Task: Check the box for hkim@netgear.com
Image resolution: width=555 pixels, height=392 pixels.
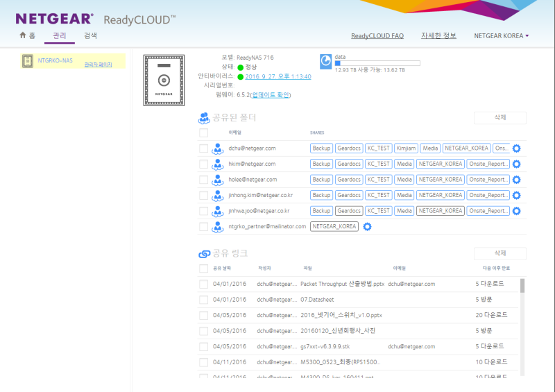Action: tap(203, 164)
